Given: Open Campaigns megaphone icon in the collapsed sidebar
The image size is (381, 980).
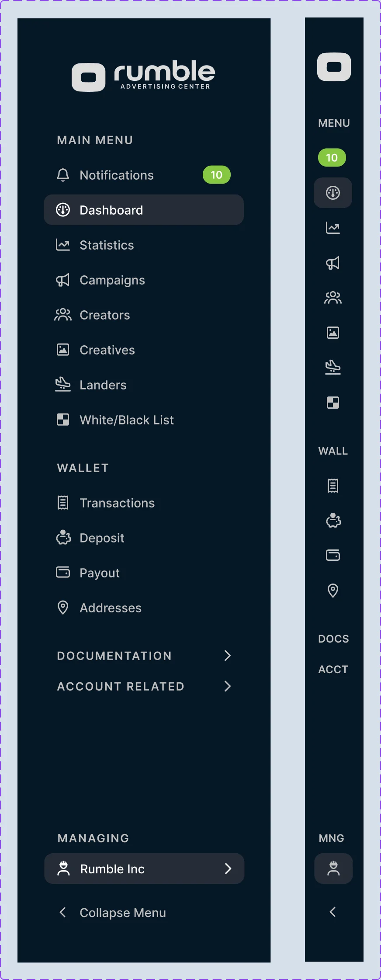Looking at the screenshot, I should tap(333, 263).
